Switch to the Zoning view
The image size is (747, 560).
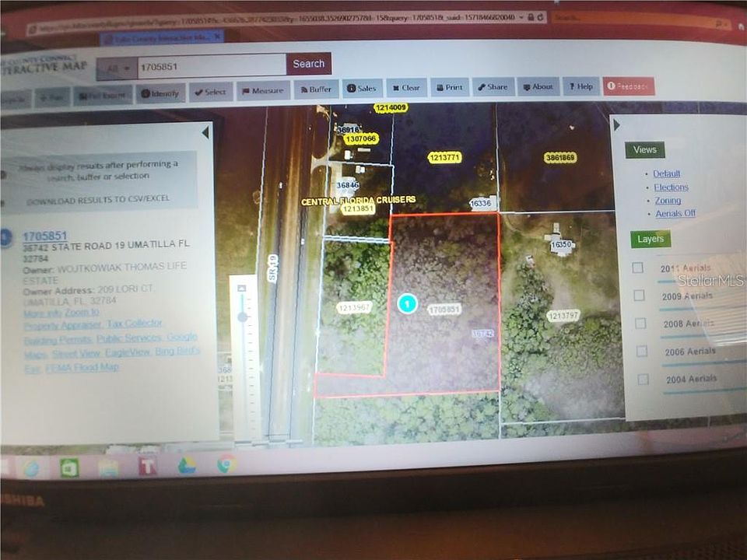668,201
